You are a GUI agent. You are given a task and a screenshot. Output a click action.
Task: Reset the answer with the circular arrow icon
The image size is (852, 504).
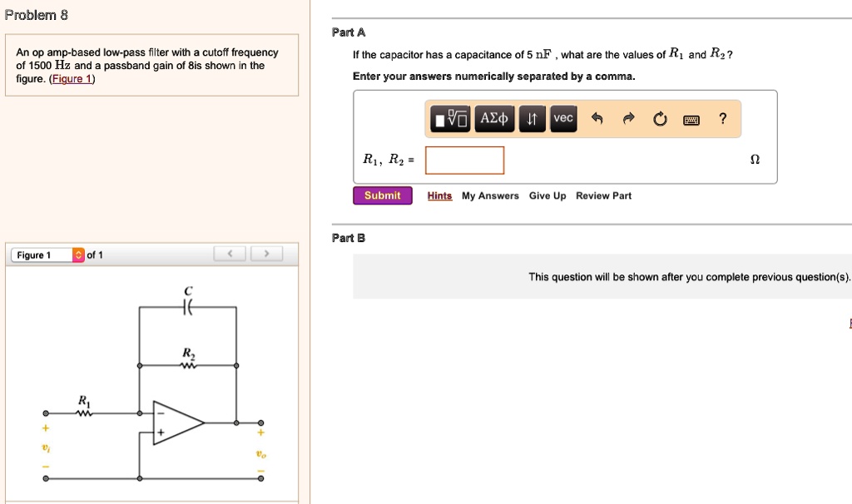tap(659, 119)
